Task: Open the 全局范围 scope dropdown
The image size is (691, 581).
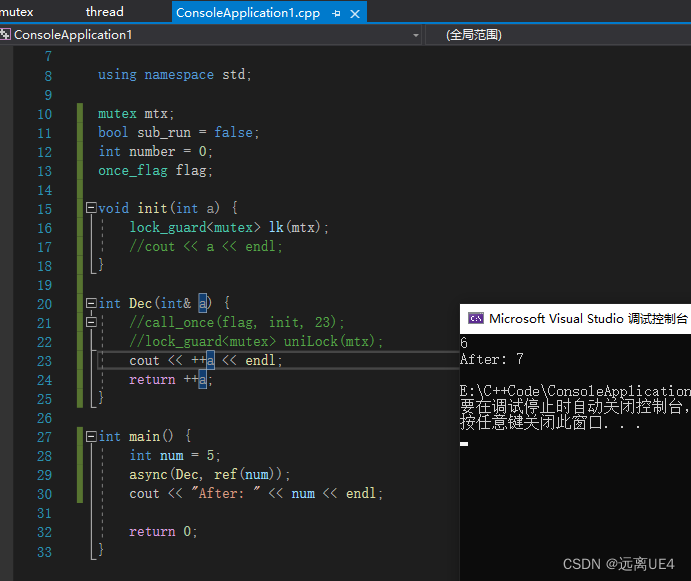Action: click(x=474, y=35)
